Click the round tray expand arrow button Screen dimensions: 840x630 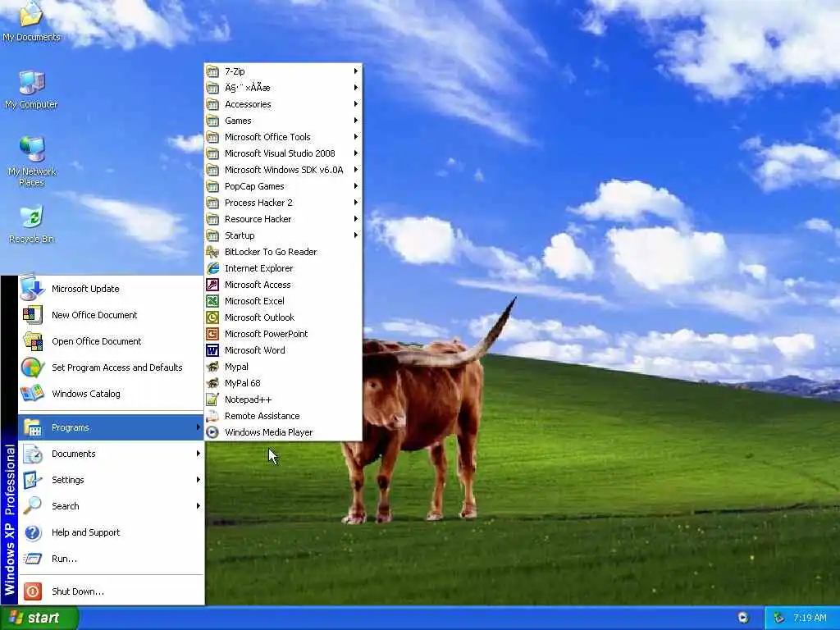point(743,618)
